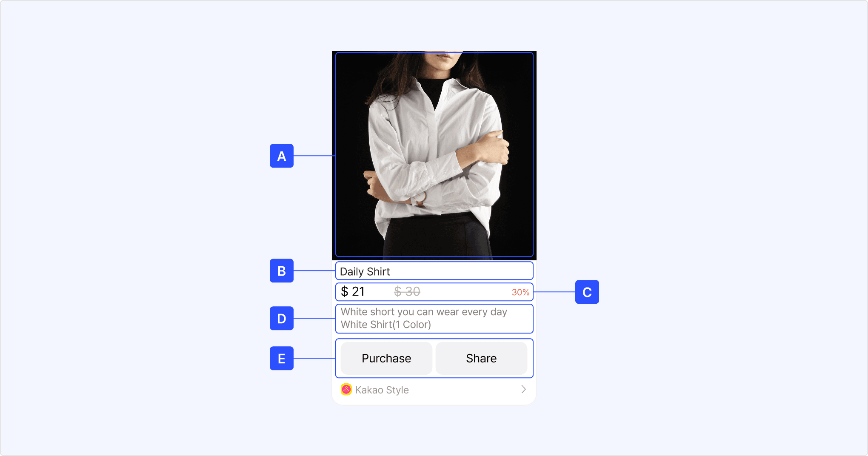868x456 pixels.
Task: Select the Daily Shirt title
Action: pos(365,271)
